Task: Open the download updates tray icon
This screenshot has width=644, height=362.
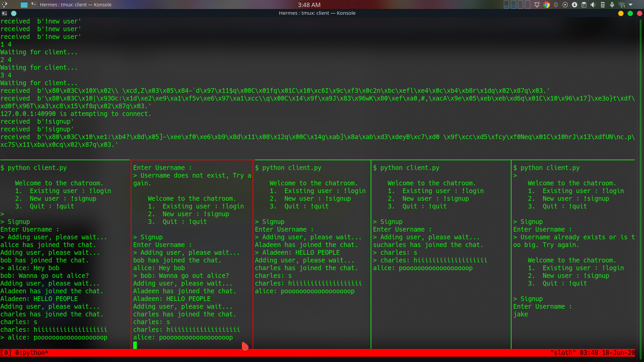Action: 575,5
